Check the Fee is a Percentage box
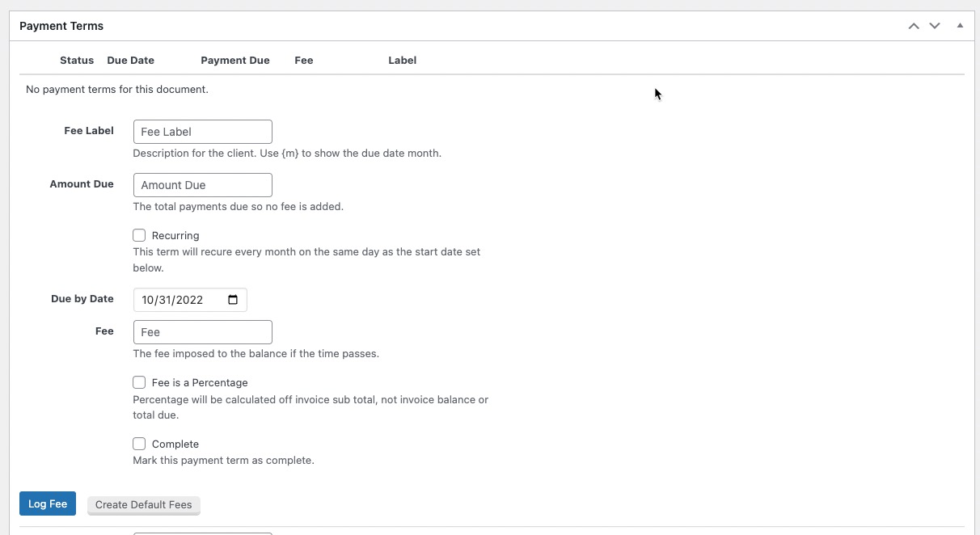 click(139, 382)
